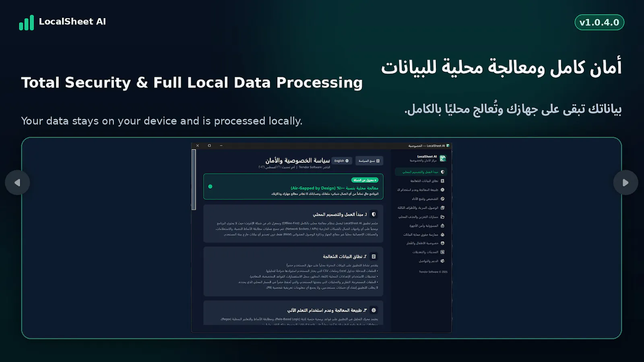
Task: Click the window title LocalSheet AI — الخصوصية
Action: (x=427, y=146)
